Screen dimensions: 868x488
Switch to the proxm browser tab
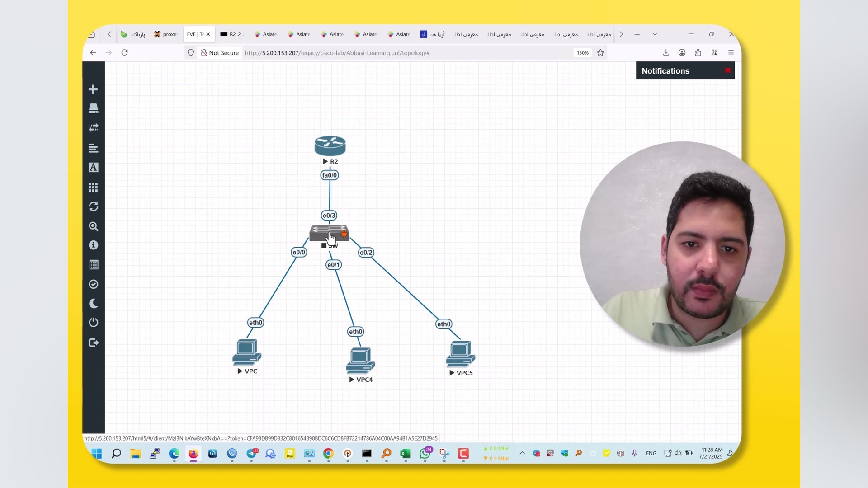tap(166, 34)
